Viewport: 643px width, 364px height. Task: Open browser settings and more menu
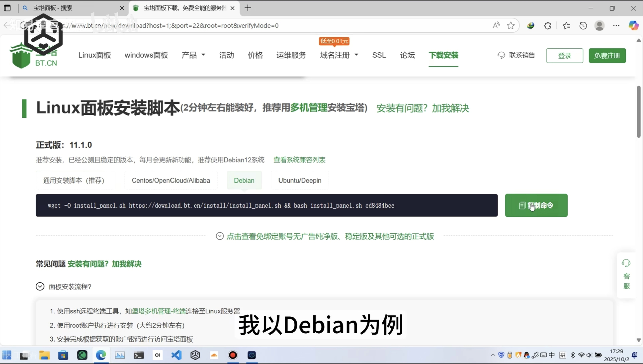click(616, 26)
